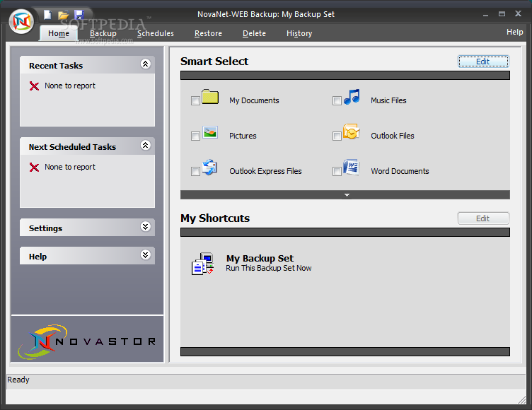
Task: Click the Recent Tasks header text
Action: pyautogui.click(x=56, y=66)
